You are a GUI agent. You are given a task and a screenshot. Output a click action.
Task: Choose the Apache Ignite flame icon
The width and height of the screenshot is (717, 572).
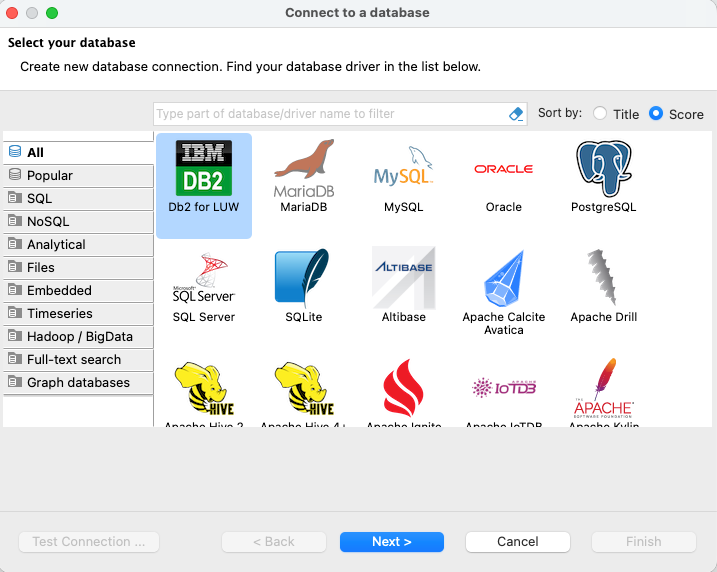tap(404, 388)
